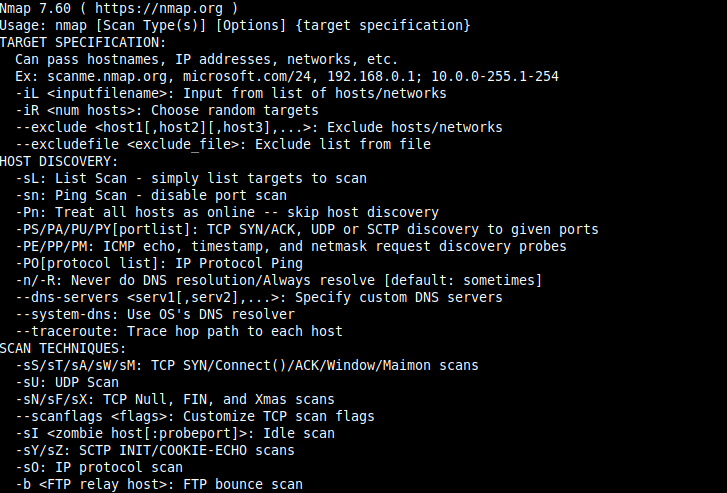The width and height of the screenshot is (727, 493).
Task: Click the --traceroute option line
Action: pos(179,331)
